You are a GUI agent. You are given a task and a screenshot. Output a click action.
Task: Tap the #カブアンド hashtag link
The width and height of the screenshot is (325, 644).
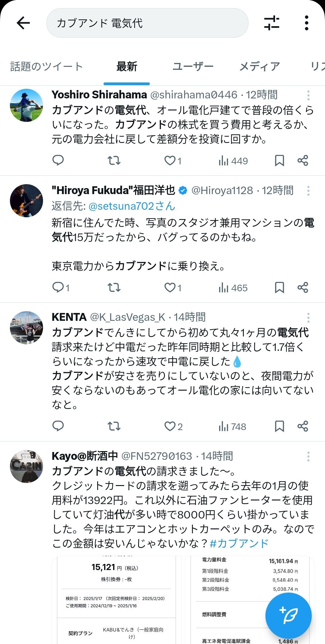(239, 543)
